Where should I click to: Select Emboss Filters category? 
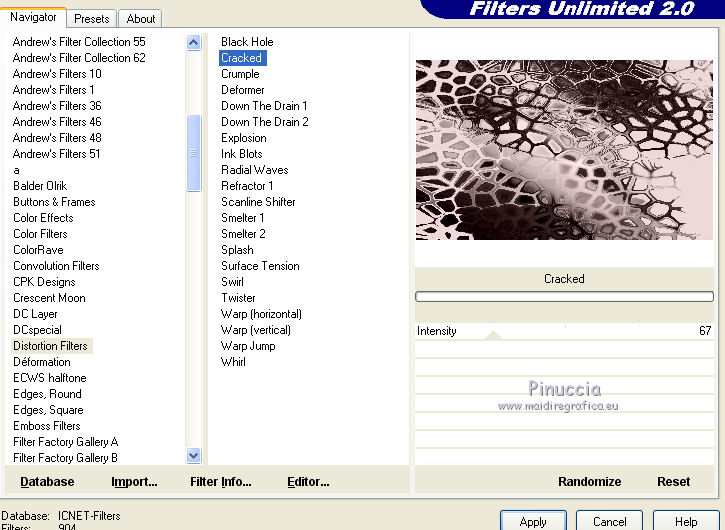point(47,426)
